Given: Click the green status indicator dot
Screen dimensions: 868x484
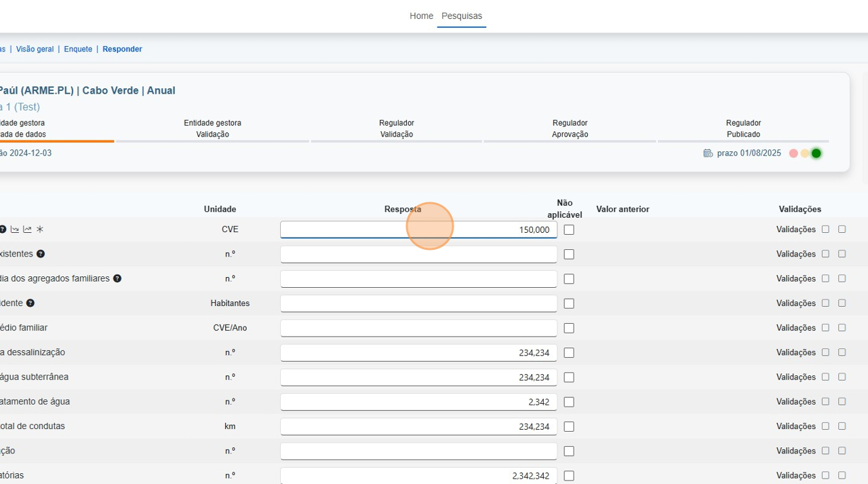Looking at the screenshot, I should coord(816,153).
